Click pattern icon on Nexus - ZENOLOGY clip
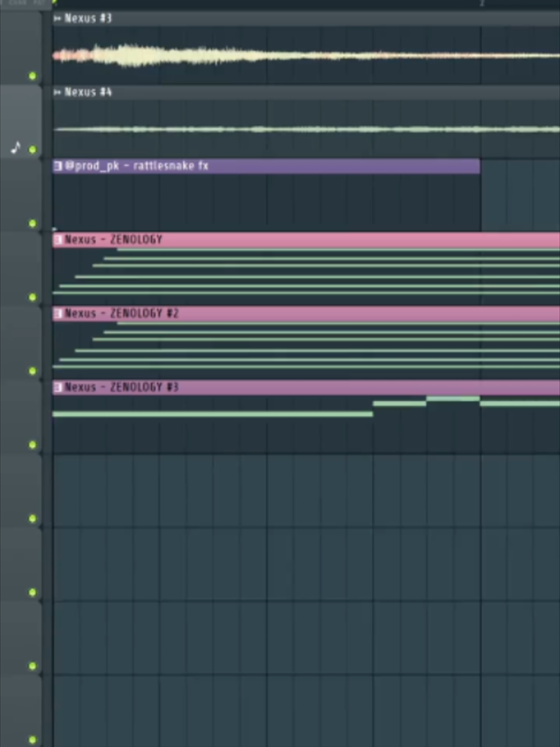The image size is (560, 747). (x=58, y=240)
